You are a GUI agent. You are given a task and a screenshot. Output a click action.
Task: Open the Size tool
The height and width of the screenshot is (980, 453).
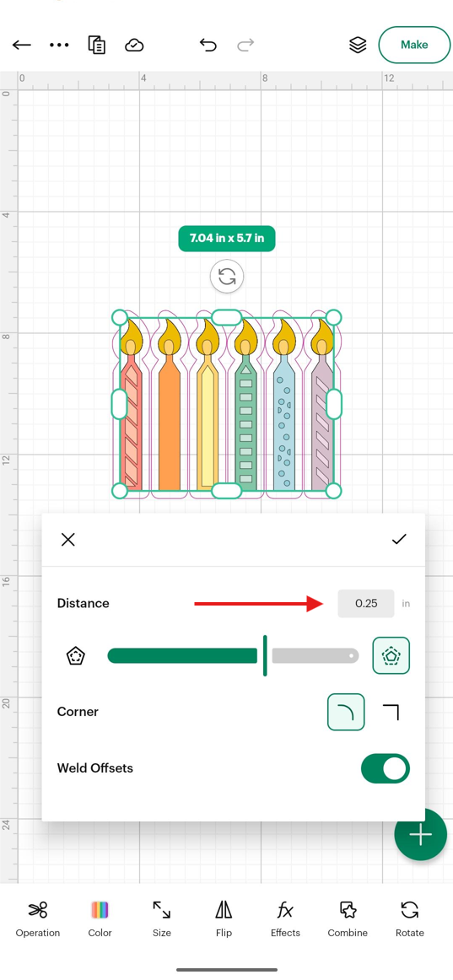tap(162, 918)
